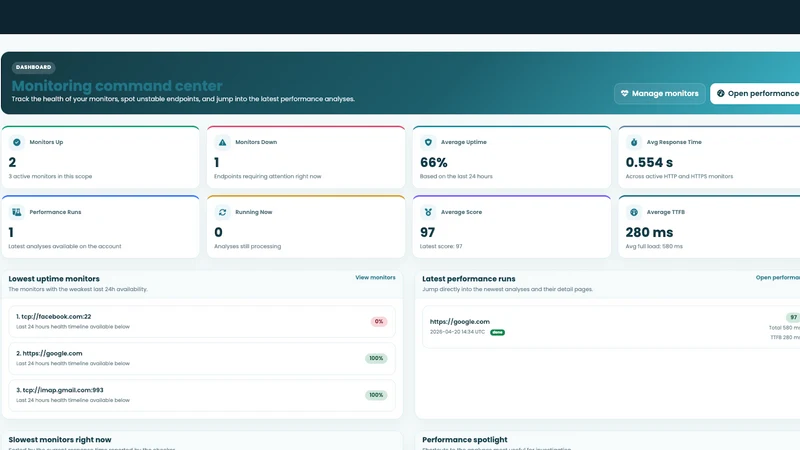Click the done status badge
The width and height of the screenshot is (800, 450).
[497, 332]
